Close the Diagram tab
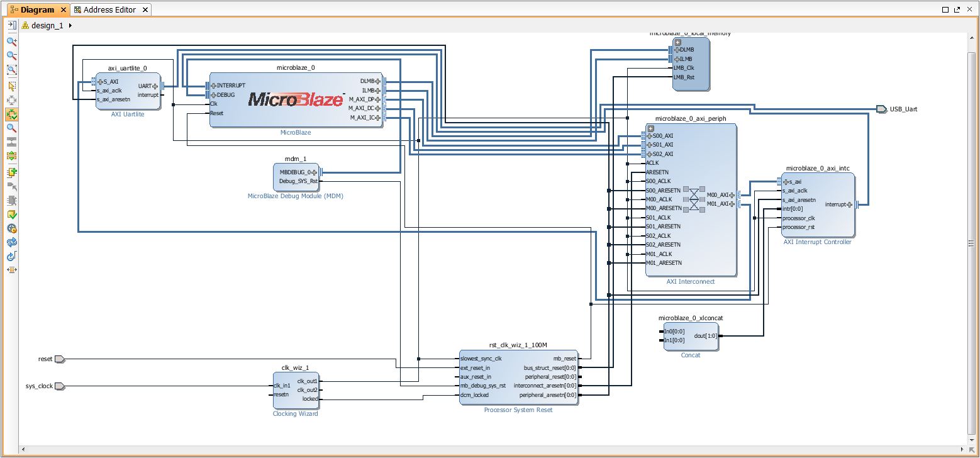980x458 pixels. [x=64, y=10]
